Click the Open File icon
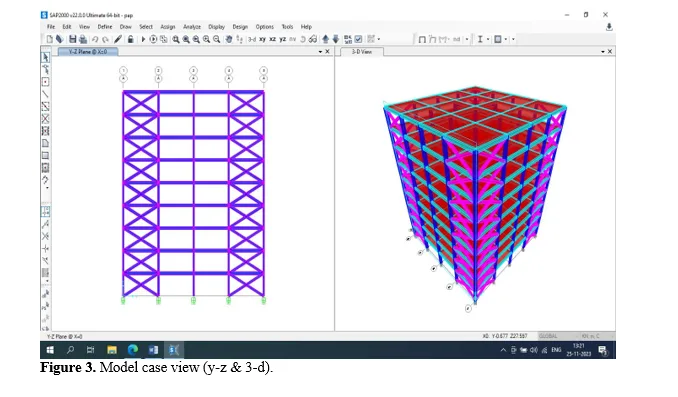Screen dimensions: 678x397 click(60, 39)
